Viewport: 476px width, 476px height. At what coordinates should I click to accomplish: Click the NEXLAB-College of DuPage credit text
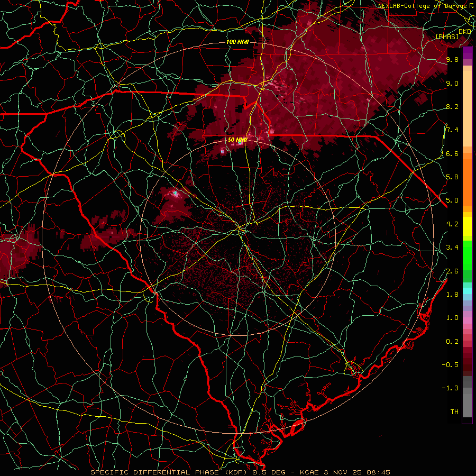tap(423, 6)
